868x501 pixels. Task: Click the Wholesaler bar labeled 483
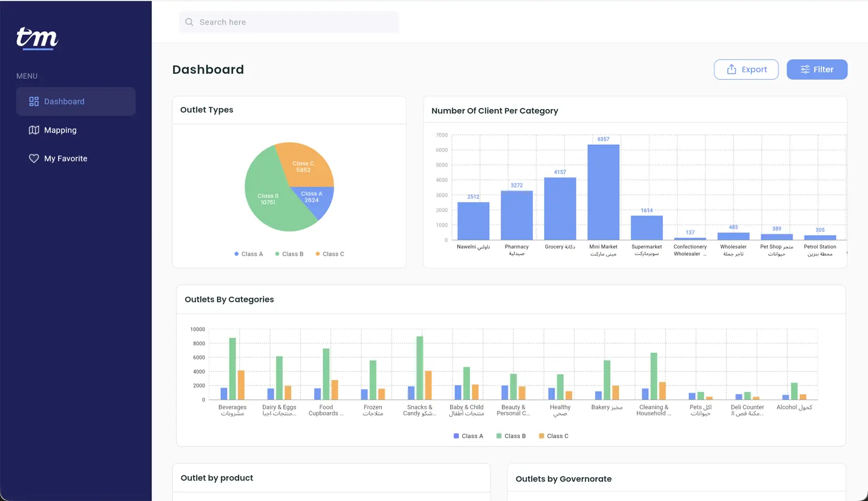[733, 236]
